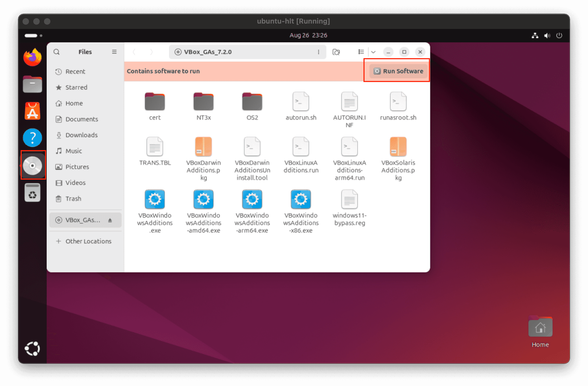Click the Run Software button

[x=398, y=71]
